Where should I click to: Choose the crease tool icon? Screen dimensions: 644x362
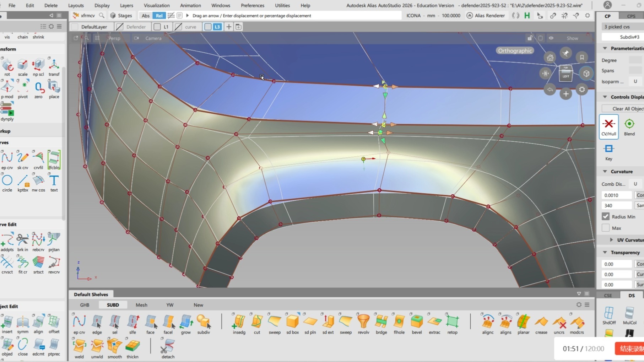point(541,322)
